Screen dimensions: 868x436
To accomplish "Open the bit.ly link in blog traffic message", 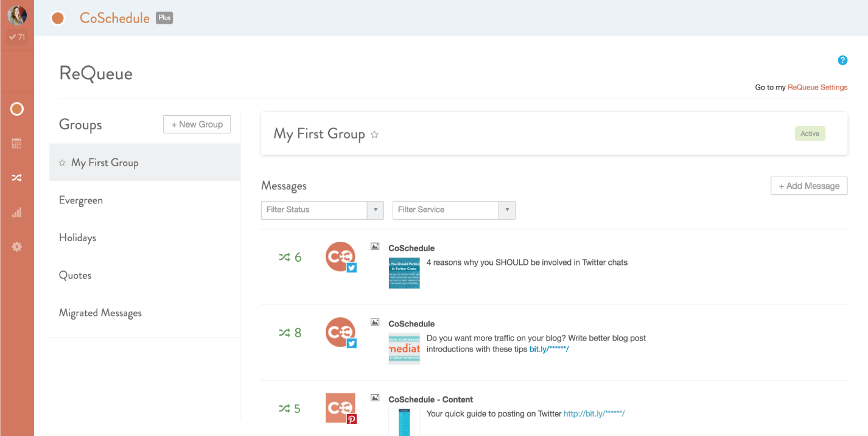I will 549,349.
